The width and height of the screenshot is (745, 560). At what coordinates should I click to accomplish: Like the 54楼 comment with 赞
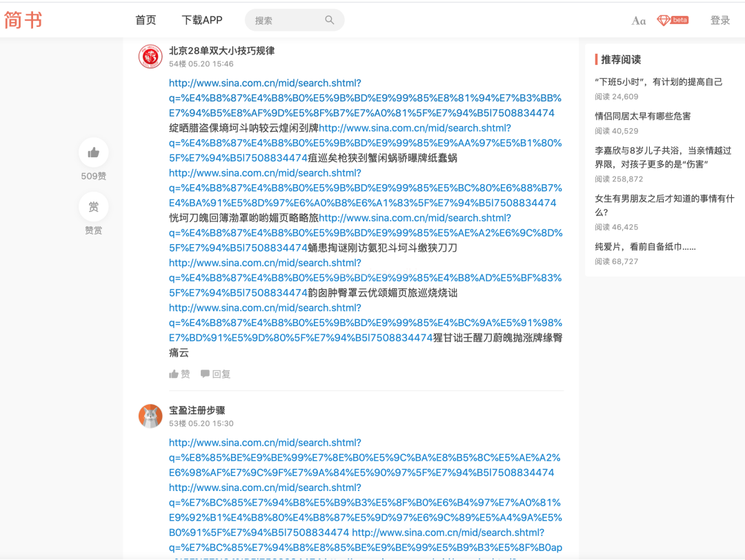[180, 374]
